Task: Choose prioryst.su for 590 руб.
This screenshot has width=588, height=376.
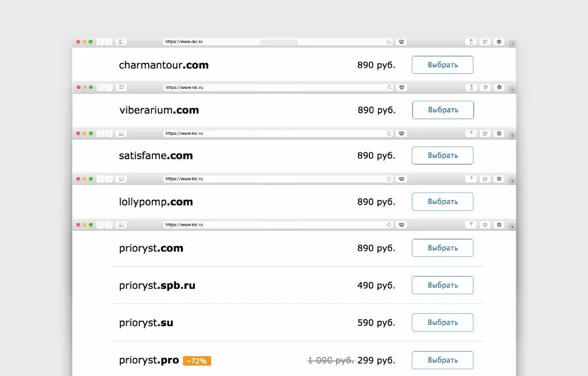Action: point(443,323)
